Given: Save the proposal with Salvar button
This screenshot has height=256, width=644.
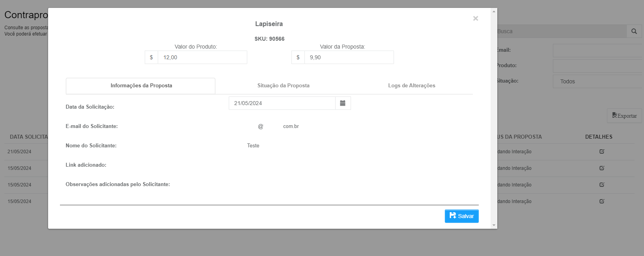Looking at the screenshot, I should click(461, 216).
